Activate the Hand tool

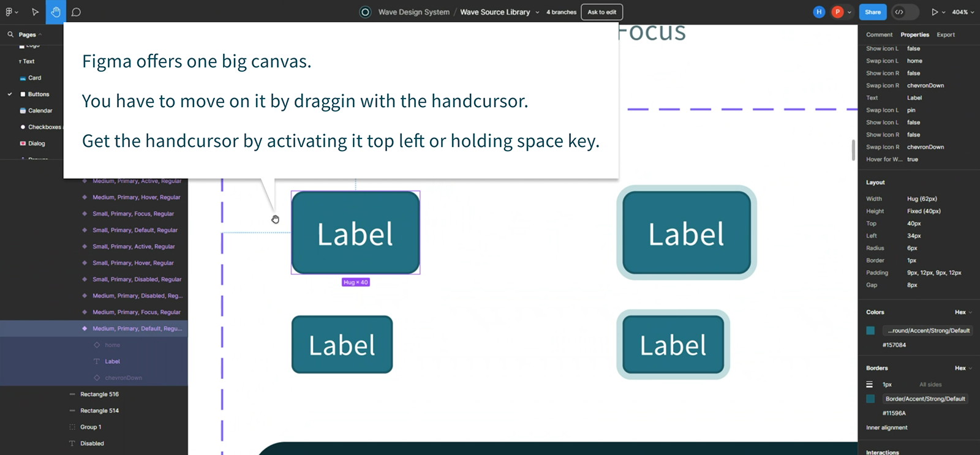[x=56, y=12]
